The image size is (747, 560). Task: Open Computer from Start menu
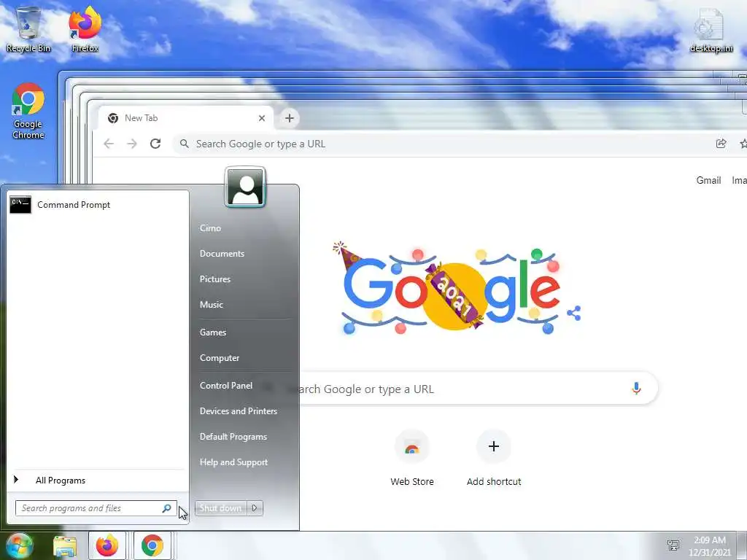point(220,357)
